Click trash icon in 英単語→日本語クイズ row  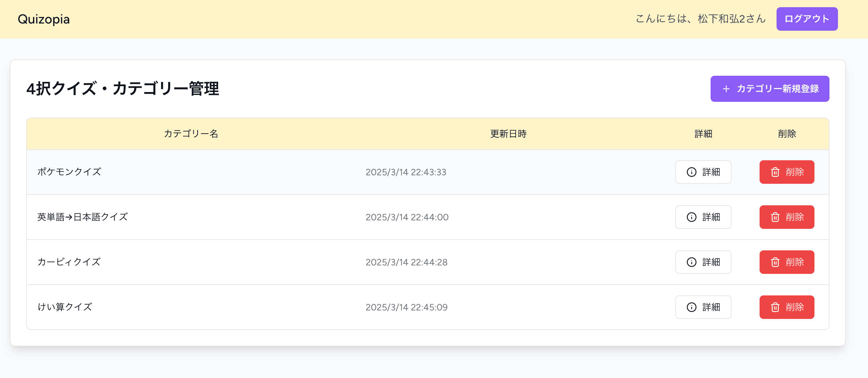pos(775,217)
